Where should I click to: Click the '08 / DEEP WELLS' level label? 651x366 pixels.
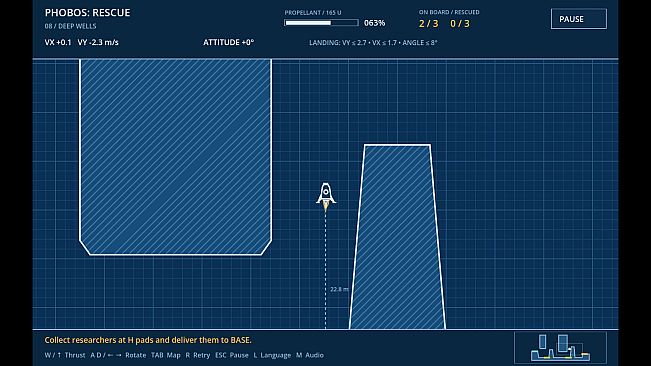70,26
